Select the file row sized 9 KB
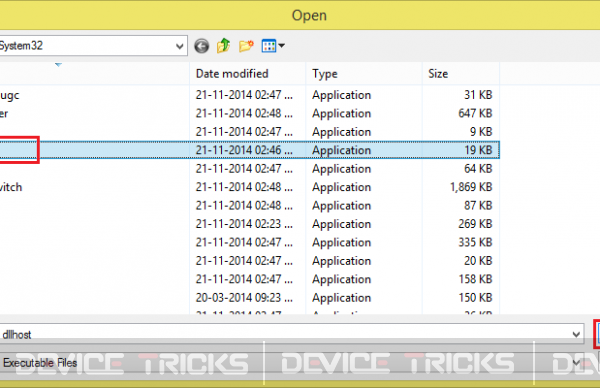 pos(249,132)
